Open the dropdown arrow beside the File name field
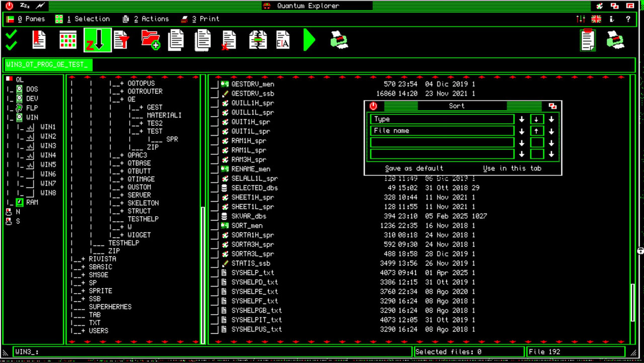 [x=522, y=131]
